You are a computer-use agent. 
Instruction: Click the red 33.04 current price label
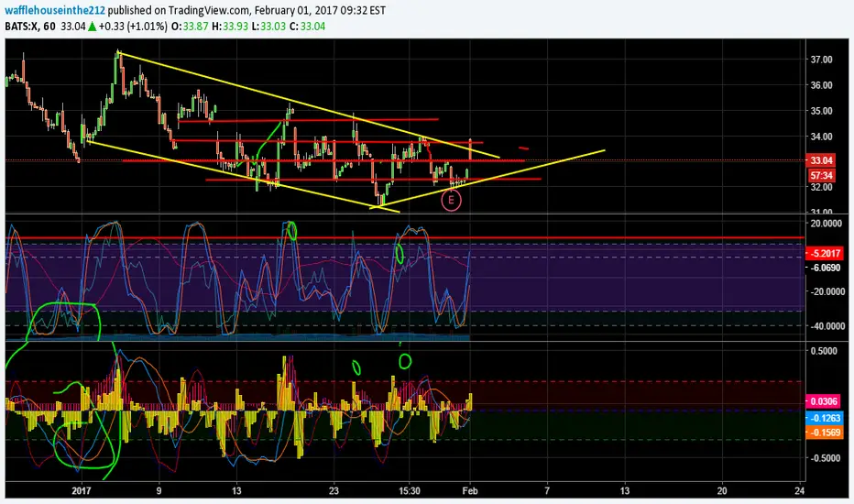click(x=821, y=160)
